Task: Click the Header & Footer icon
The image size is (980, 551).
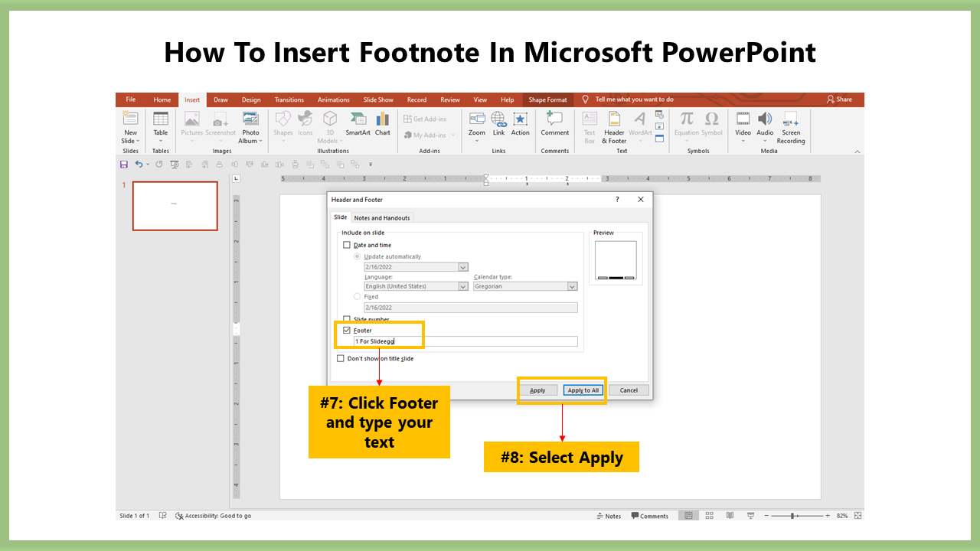Action: [614, 119]
